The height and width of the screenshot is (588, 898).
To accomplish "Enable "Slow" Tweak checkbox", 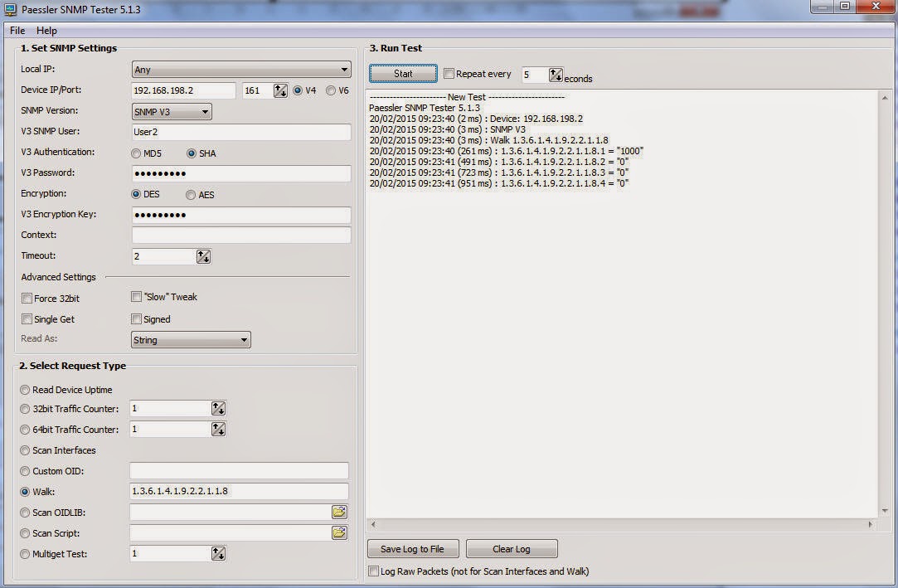I will coord(136,297).
